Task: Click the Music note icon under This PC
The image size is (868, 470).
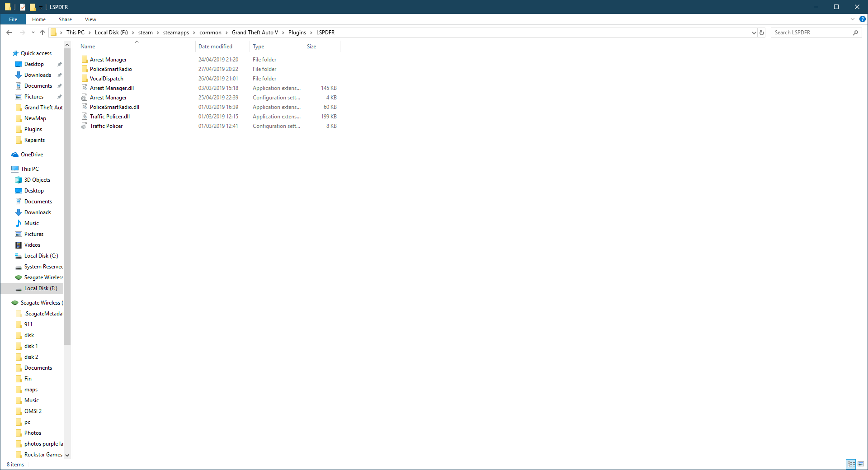Action: (19, 223)
